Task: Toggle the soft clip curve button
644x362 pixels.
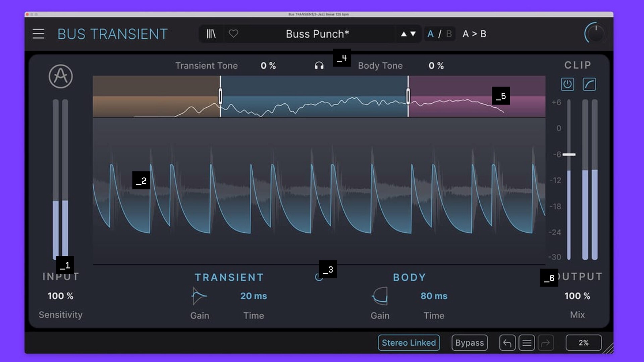Action: [589, 84]
